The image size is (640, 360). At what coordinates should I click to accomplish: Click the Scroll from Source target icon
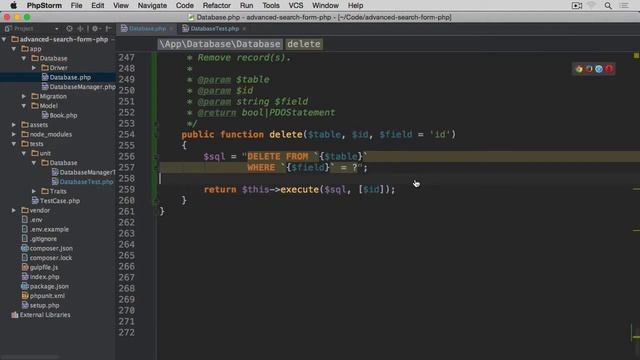(x=69, y=29)
